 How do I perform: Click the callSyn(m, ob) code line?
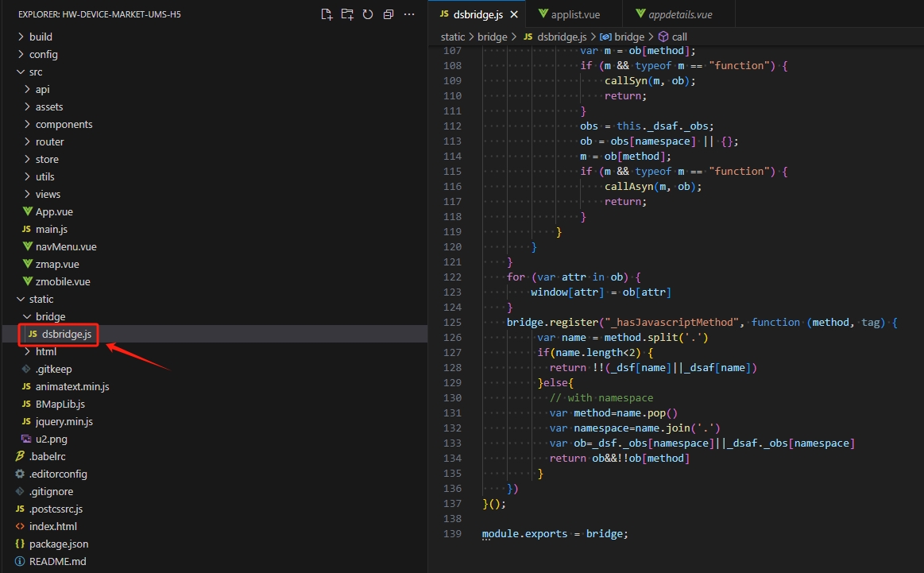pyautogui.click(x=650, y=81)
